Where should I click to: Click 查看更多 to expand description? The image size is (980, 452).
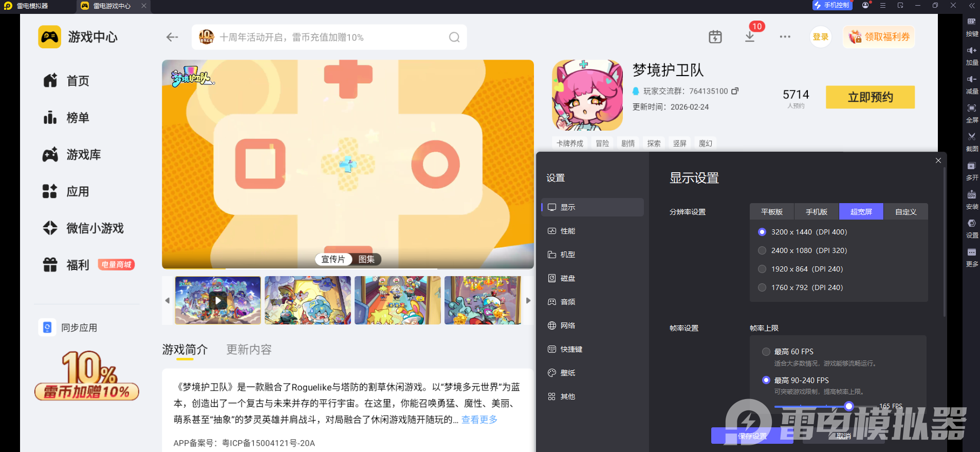click(x=479, y=420)
